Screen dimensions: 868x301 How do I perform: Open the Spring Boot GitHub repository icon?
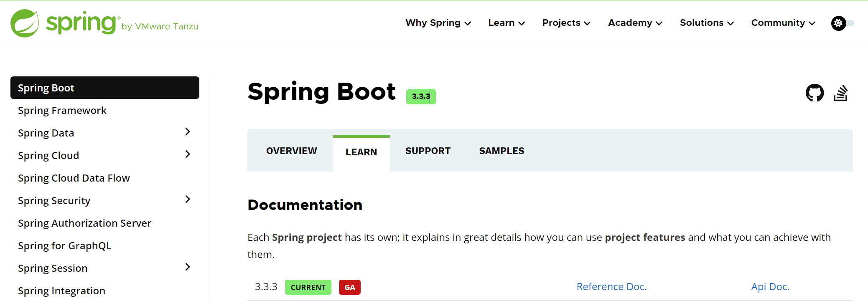[815, 93]
